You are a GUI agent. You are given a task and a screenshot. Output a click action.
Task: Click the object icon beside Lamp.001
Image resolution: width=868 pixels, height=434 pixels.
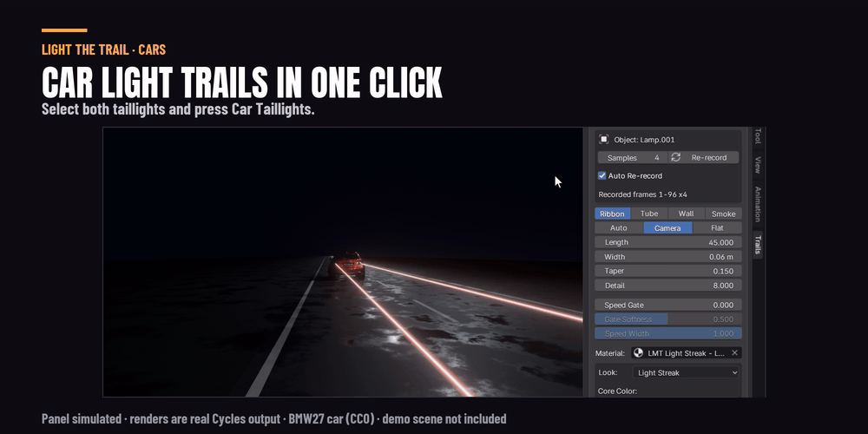(x=604, y=140)
